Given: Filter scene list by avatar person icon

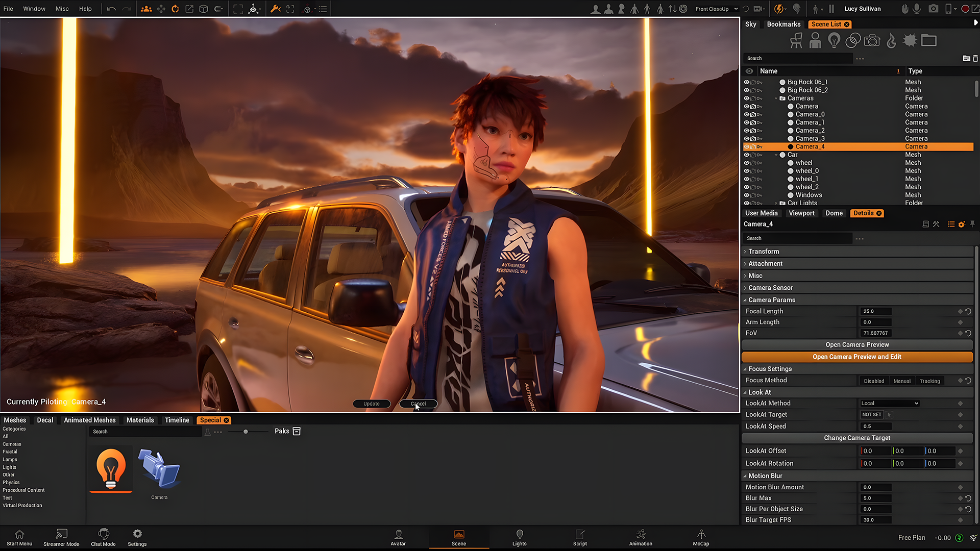Looking at the screenshot, I should tap(815, 40).
